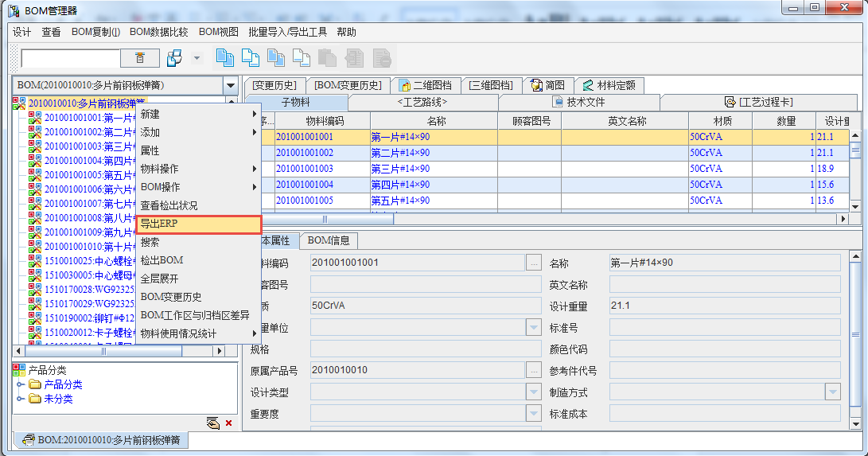This screenshot has height=456, width=868.
Task: Expand the blue 产品分类 folder node
Action: tap(21, 384)
